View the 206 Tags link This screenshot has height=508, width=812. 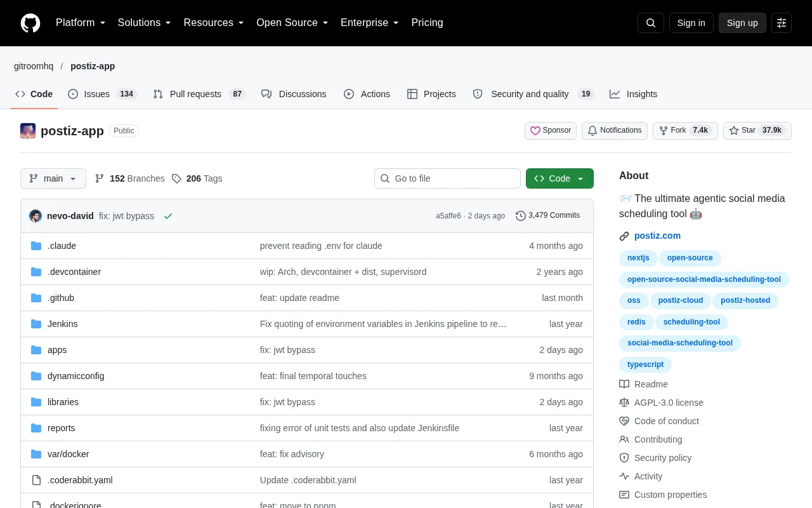(197, 178)
